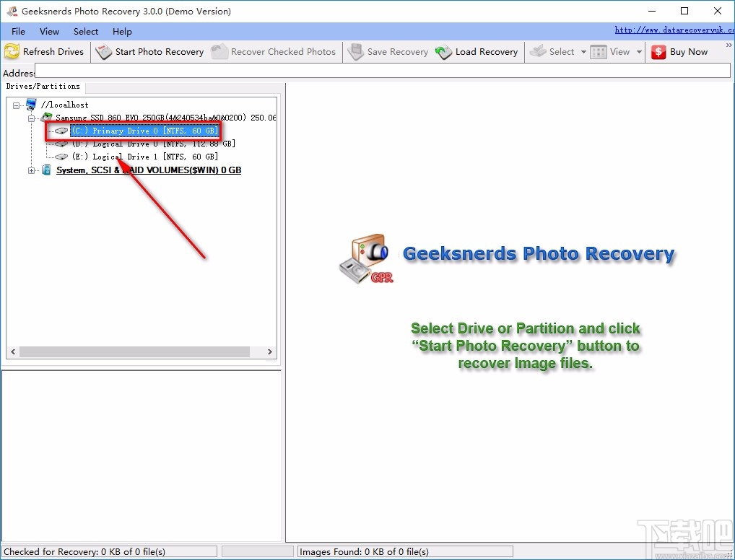Screen dimensions: 735x560
Task: Open the datarecoveryuk website link
Action: (x=674, y=30)
